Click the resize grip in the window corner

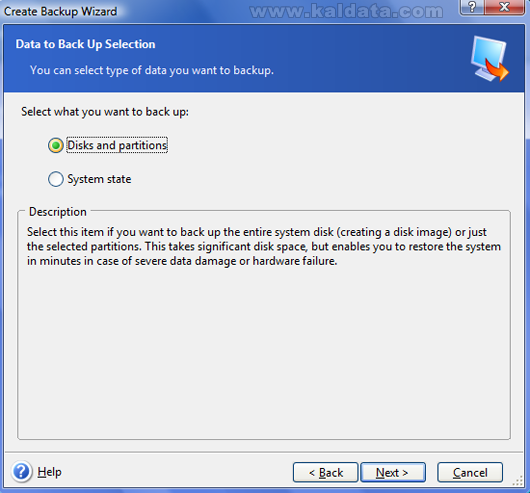(518, 481)
